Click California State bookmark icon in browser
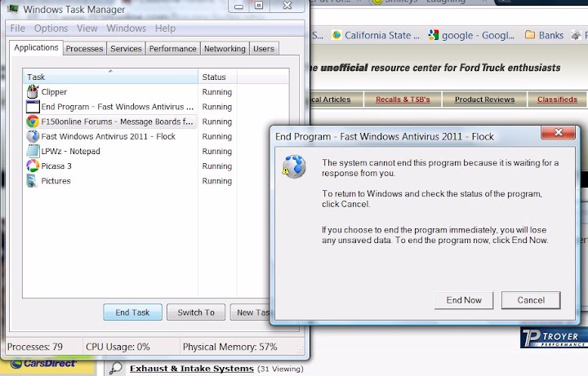This screenshot has width=588, height=376. tap(336, 35)
